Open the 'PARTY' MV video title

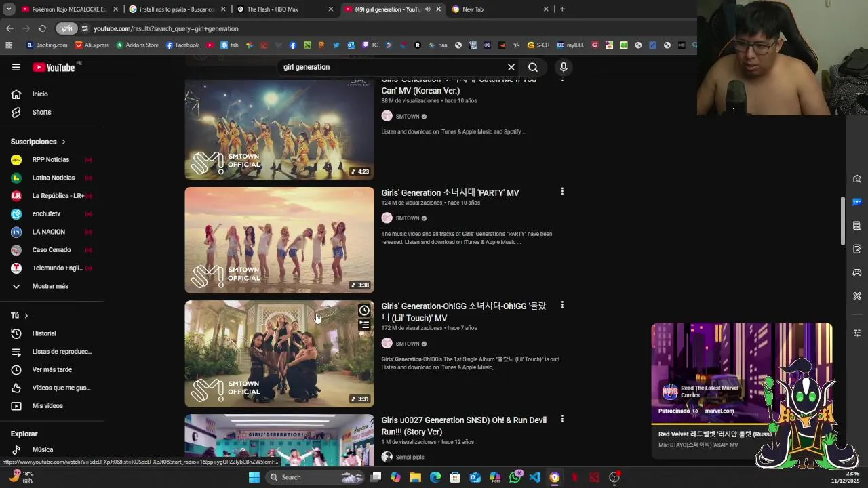pyautogui.click(x=450, y=193)
